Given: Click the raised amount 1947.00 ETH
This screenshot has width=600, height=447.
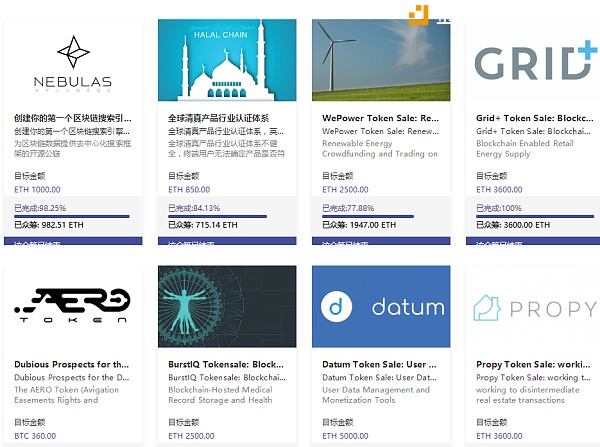Looking at the screenshot, I should (x=373, y=225).
